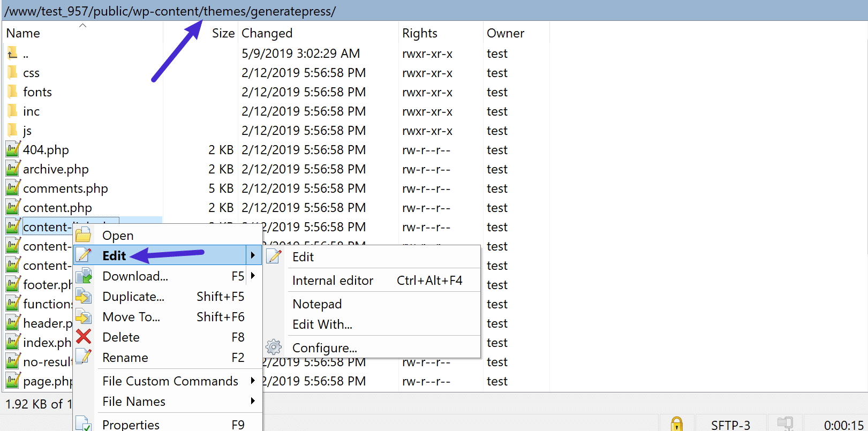The image size is (868, 431).
Task: Choose Internal editor from the submenu
Action: pos(333,281)
